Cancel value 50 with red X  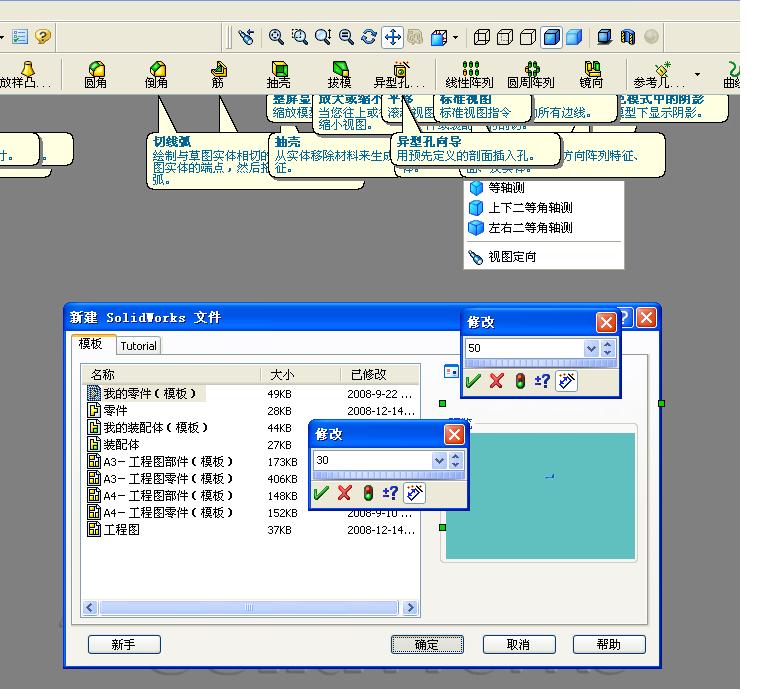pos(496,381)
